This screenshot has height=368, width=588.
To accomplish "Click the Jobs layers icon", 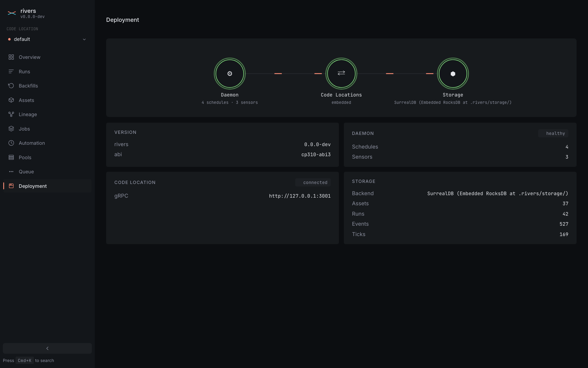I will pyautogui.click(x=11, y=129).
